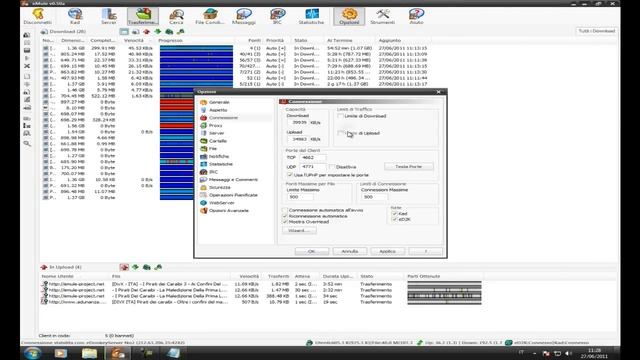Click the Opzioni gear toolbar button
The image size is (640, 360).
click(x=349, y=16)
